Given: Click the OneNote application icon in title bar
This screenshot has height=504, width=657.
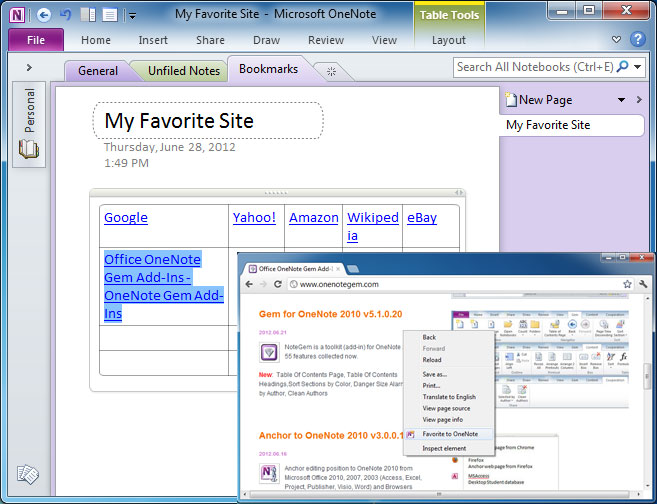Looking at the screenshot, I should 17,16.
